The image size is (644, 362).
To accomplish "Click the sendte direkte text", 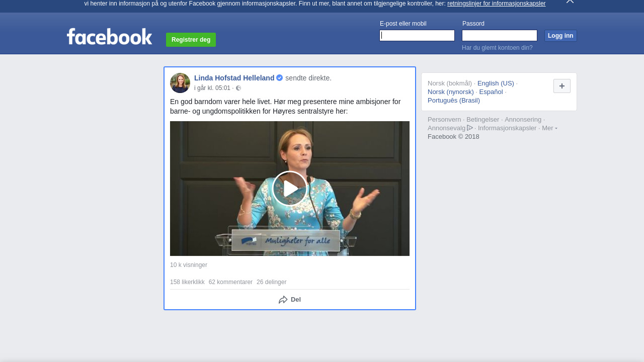I will 308,78.
